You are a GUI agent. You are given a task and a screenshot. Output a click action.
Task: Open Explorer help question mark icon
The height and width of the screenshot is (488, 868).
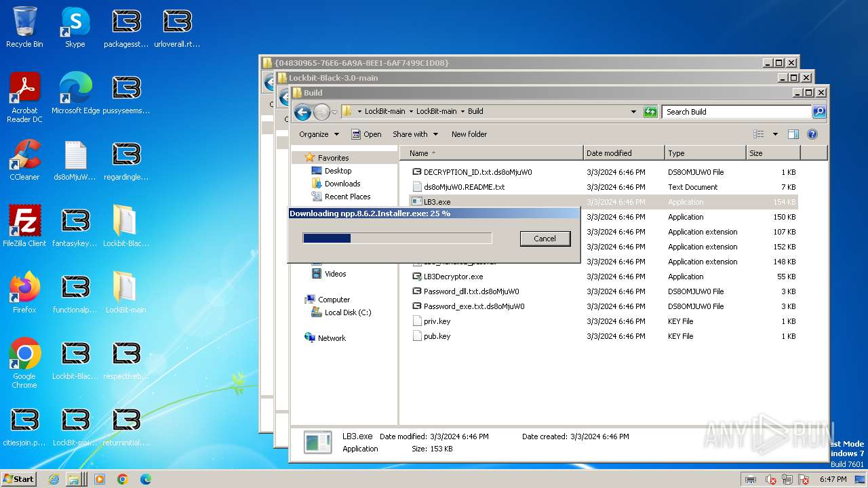coord(812,134)
